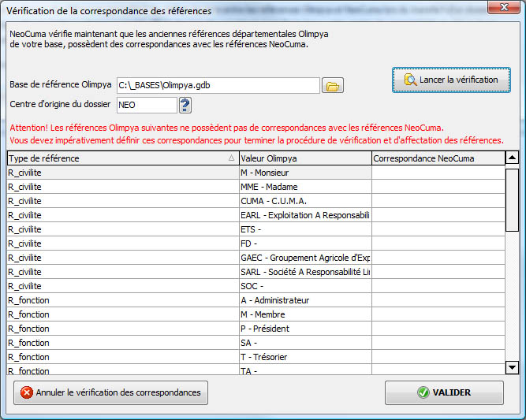This screenshot has width=526, height=420.
Task: Select the 'ETS -' value cell
Action: click(x=305, y=229)
